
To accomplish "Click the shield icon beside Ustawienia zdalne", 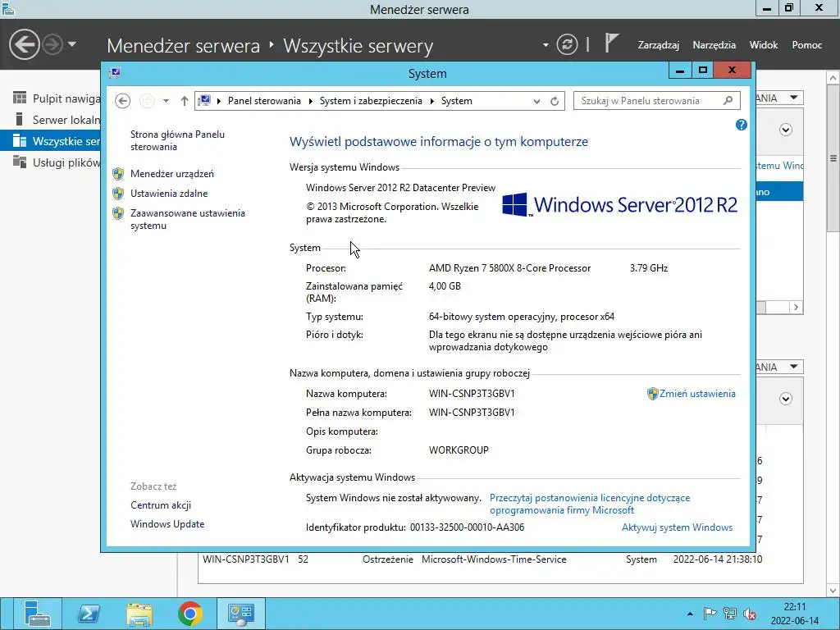I will [118, 194].
